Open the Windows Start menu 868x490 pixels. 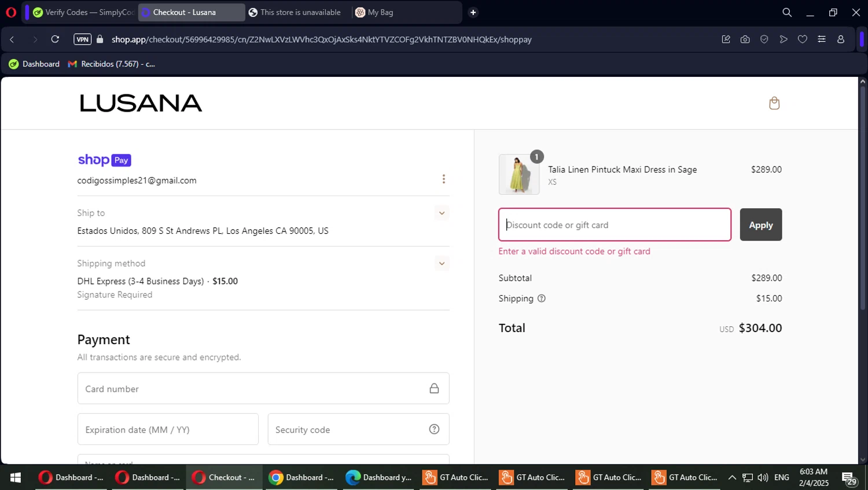(16, 477)
